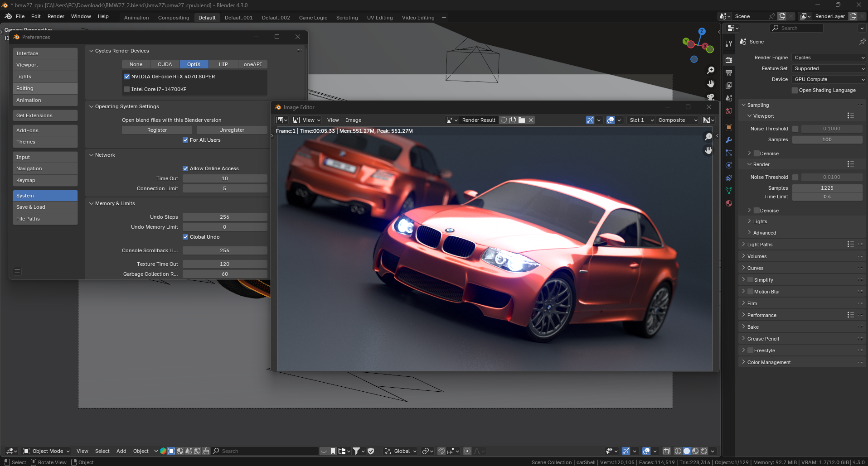Open the Modifiers properties wrench icon
This screenshot has width=868, height=466.
pos(729,140)
